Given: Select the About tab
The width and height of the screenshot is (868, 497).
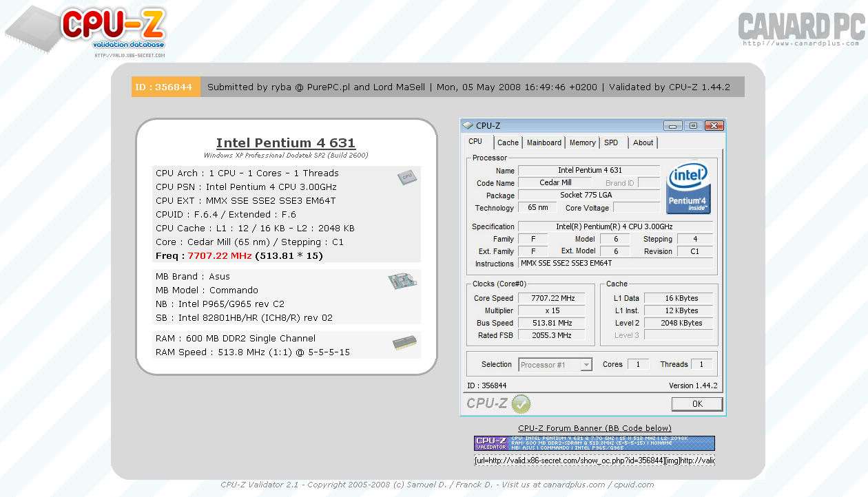Looking at the screenshot, I should click(x=643, y=142).
